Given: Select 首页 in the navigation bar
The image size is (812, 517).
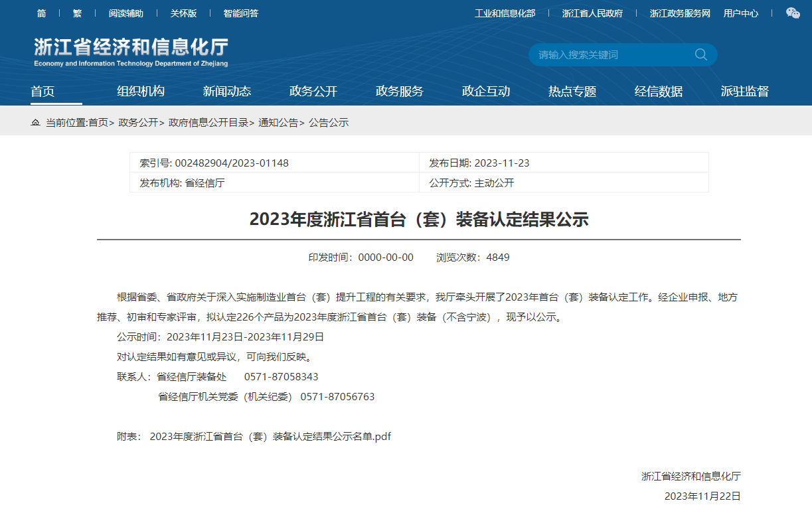Looking at the screenshot, I should 42,92.
